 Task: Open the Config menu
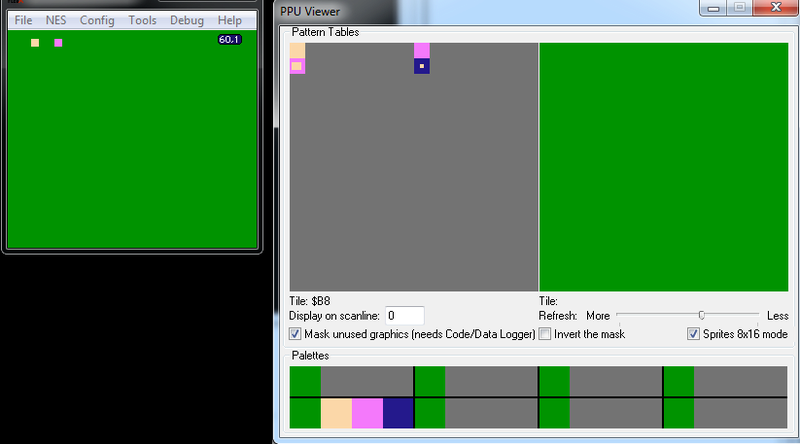click(x=97, y=20)
